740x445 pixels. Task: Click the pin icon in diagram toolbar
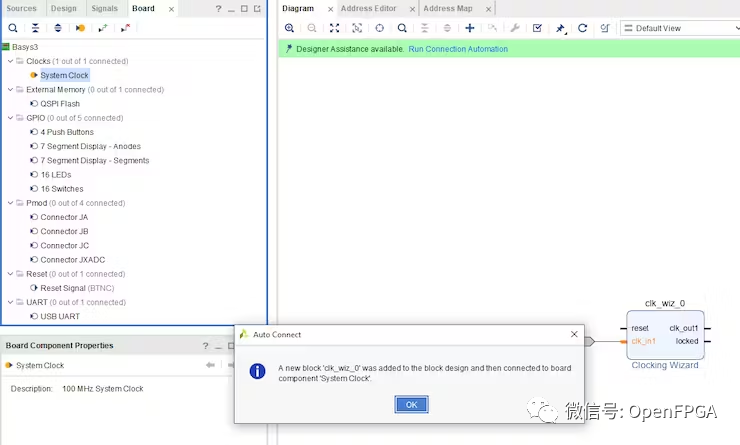560,28
